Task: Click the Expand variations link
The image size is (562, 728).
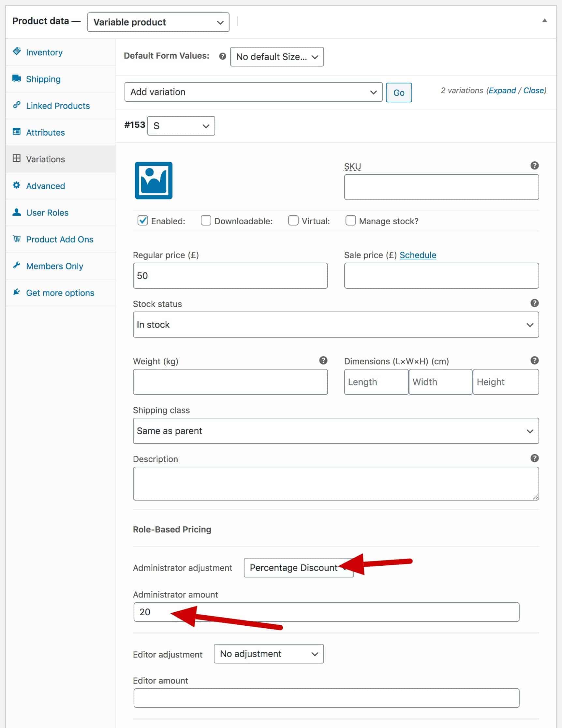Action: click(x=502, y=90)
